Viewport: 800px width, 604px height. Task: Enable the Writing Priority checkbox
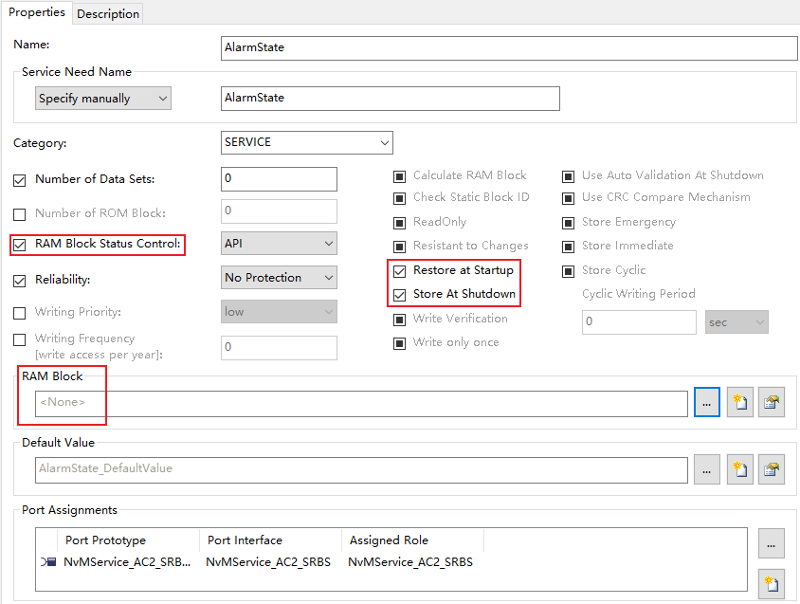[20, 313]
